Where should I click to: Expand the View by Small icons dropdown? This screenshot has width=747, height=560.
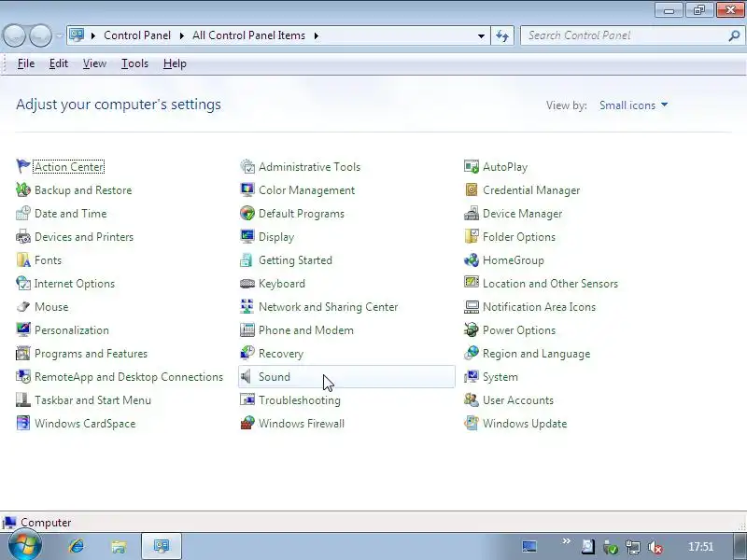coord(633,105)
